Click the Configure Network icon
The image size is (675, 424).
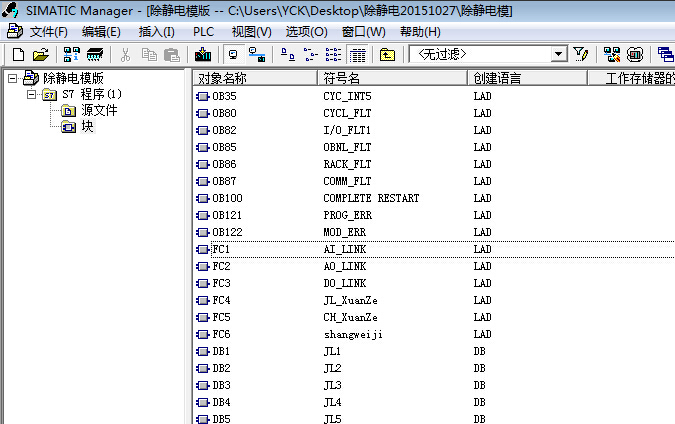tap(612, 55)
